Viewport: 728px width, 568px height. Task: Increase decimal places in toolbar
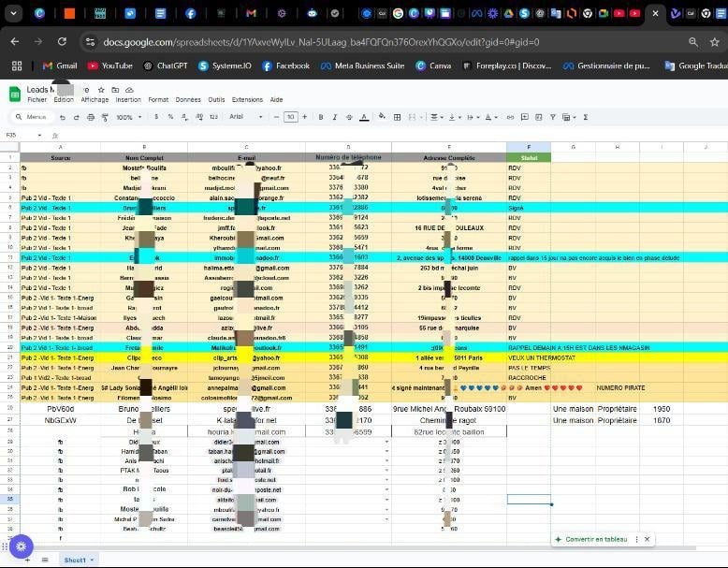pos(199,117)
